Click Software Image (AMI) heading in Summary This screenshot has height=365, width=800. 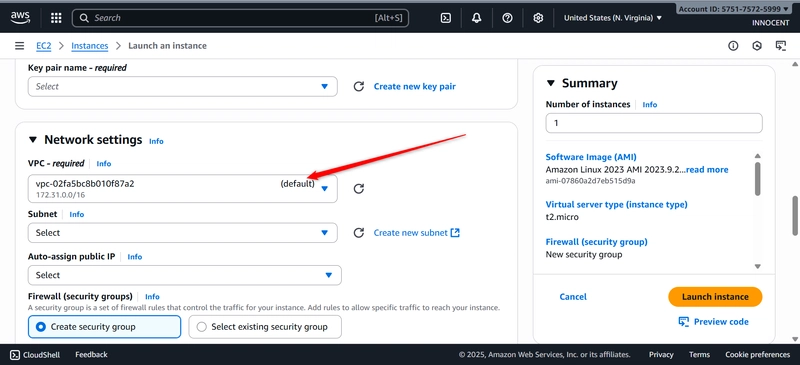[x=591, y=157]
